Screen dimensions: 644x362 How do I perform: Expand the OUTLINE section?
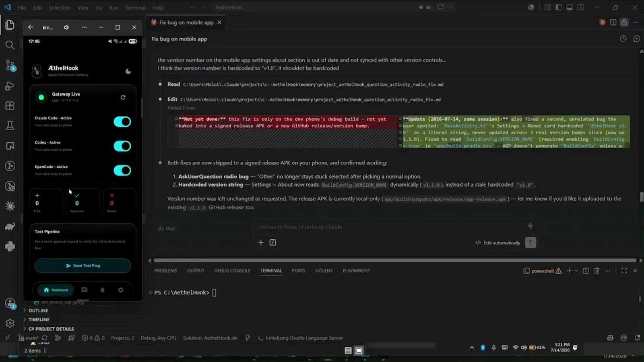[38, 311]
